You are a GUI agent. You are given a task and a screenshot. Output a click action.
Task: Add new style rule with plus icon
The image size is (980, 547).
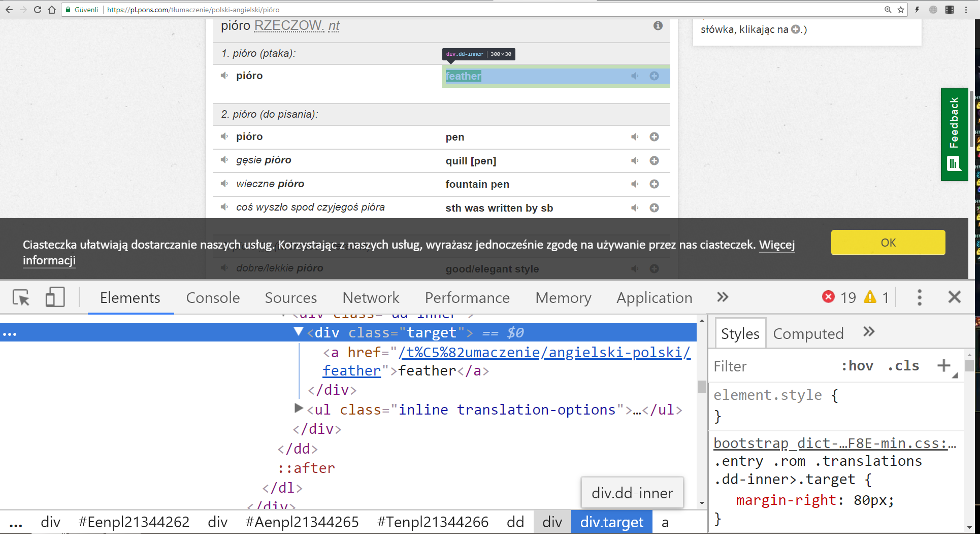pyautogui.click(x=944, y=365)
